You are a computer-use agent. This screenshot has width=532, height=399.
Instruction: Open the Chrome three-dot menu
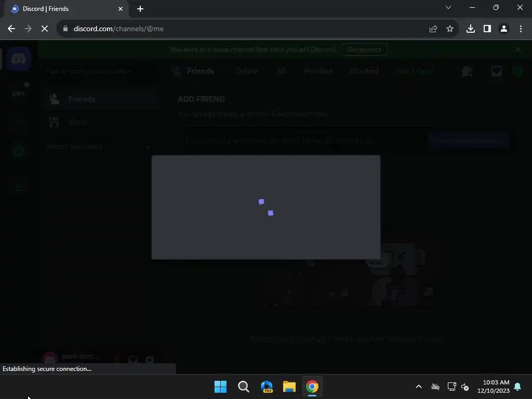point(521,29)
